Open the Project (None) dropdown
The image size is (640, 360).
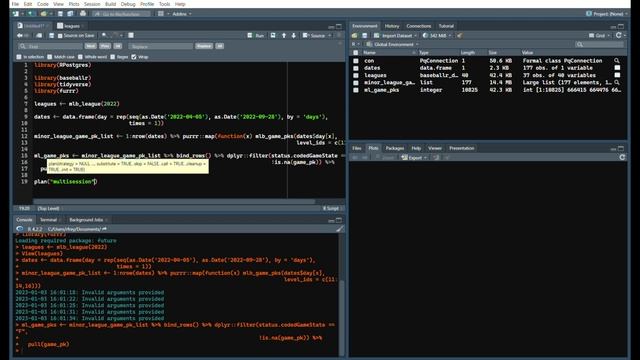(x=607, y=14)
